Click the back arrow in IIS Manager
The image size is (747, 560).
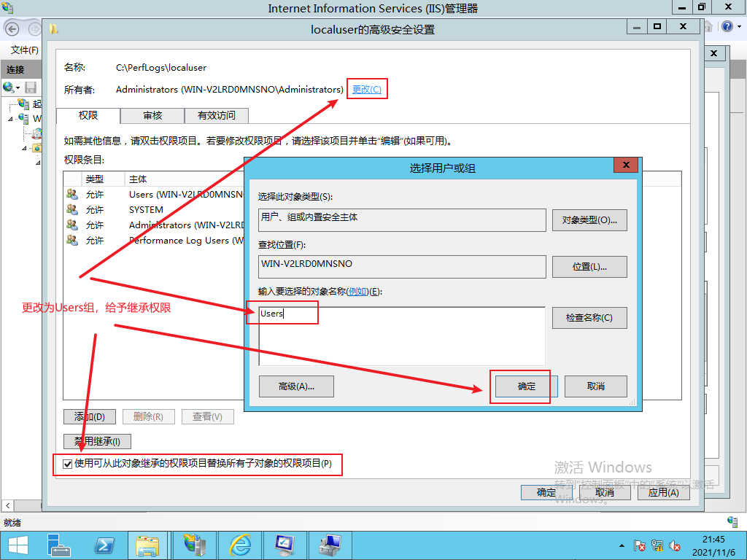click(12, 29)
